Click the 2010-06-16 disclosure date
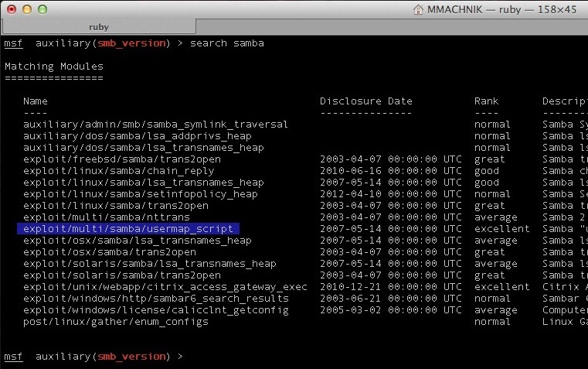 (x=350, y=171)
